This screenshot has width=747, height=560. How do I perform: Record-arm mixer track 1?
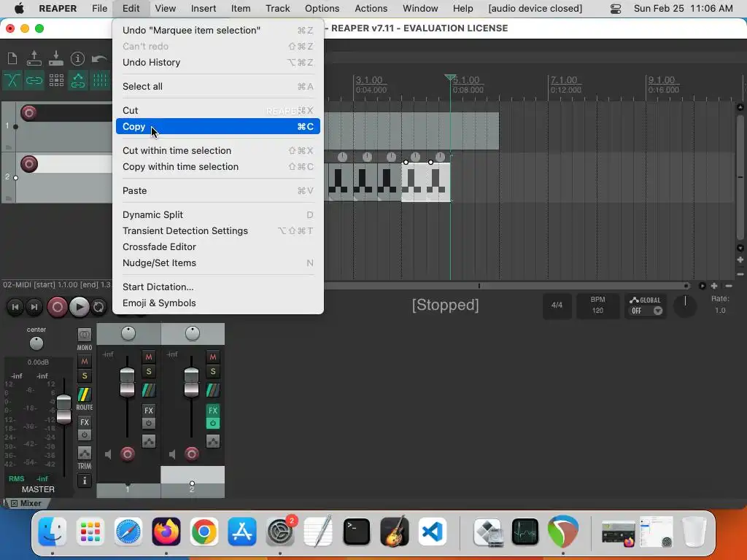pos(127,454)
